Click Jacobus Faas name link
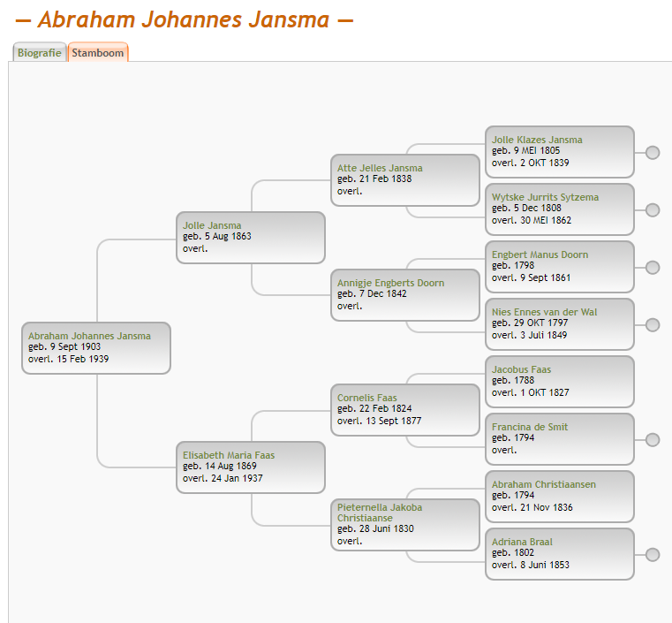Screen dimensions: 672x623 522,369
